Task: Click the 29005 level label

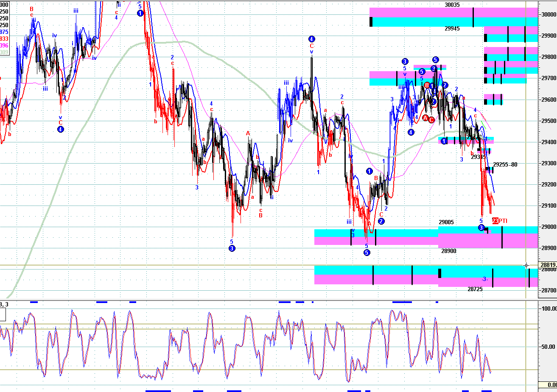Action: click(446, 222)
